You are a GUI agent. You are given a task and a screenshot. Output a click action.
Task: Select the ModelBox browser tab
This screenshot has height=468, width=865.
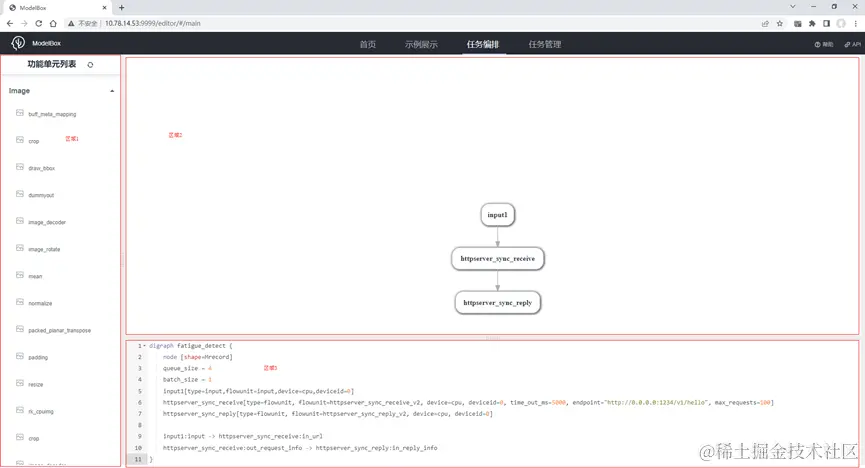(x=57, y=8)
